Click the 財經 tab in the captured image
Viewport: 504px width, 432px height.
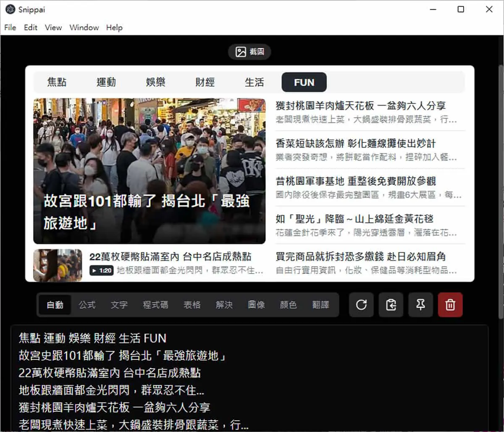205,82
